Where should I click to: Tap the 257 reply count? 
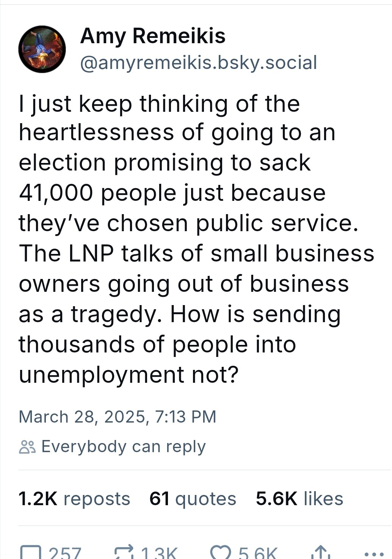click(65, 553)
